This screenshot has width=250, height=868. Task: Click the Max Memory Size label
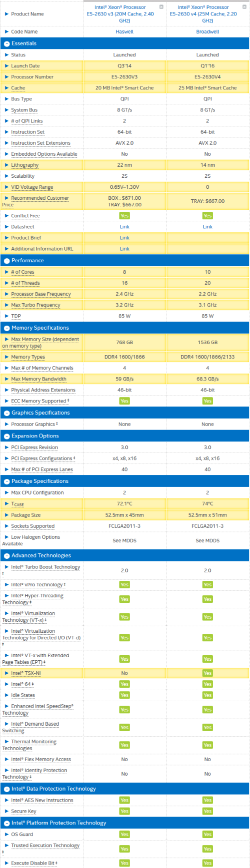pyautogui.click(x=40, y=343)
